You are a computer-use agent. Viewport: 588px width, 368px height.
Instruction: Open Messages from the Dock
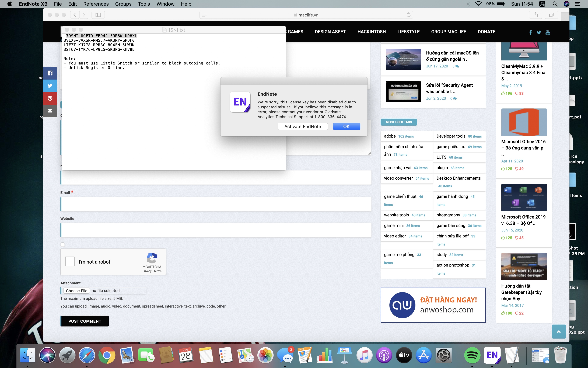coord(285,355)
